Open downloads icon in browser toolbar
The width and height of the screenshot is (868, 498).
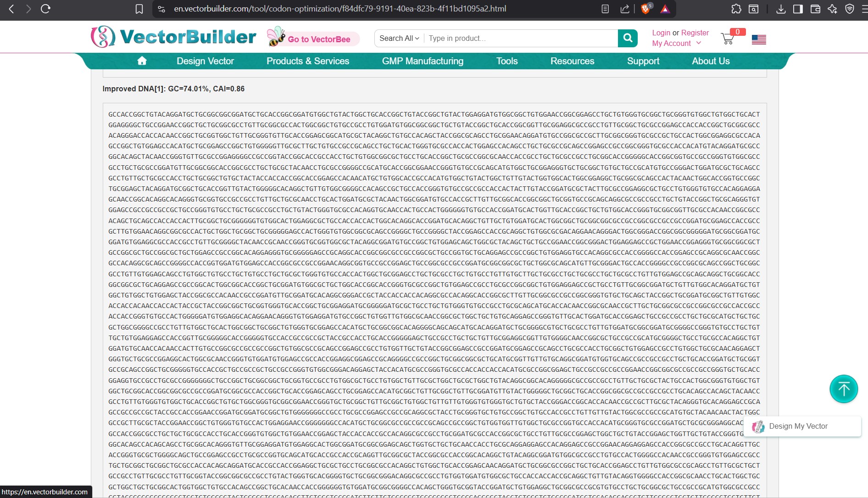(781, 9)
